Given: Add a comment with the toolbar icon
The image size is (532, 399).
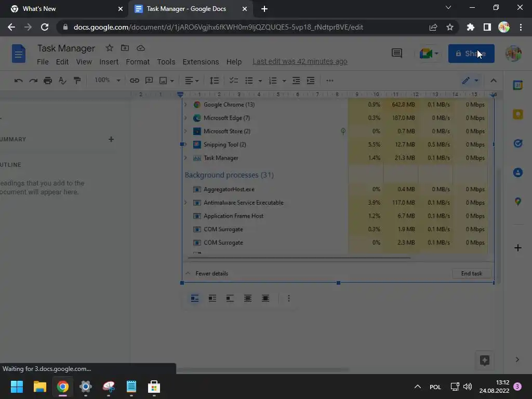Looking at the screenshot, I should (149, 81).
